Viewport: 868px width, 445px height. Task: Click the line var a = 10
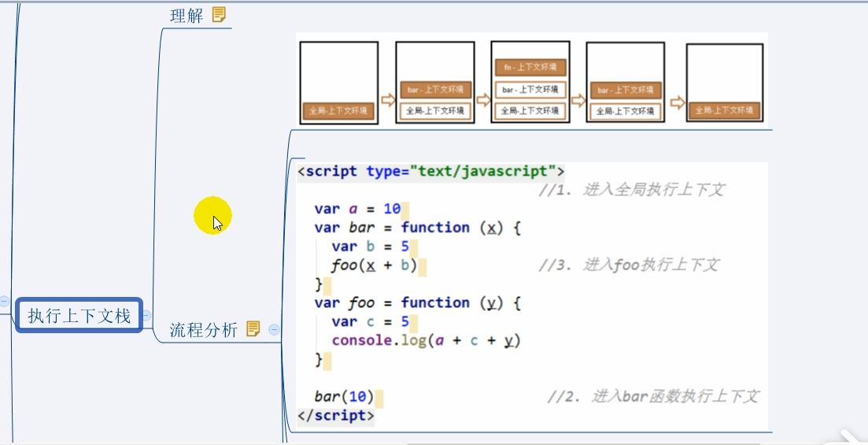click(x=357, y=209)
